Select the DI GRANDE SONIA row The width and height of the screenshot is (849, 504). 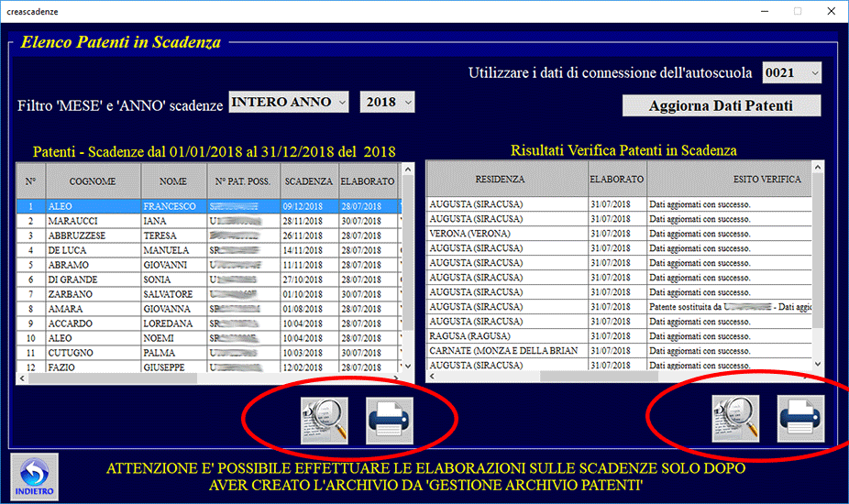210,279
